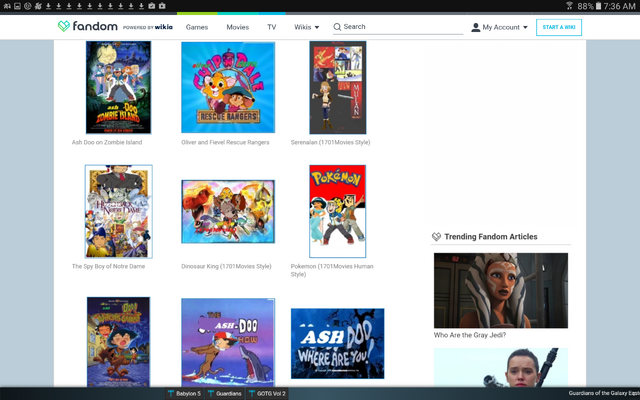Viewport: 640px width, 400px height.
Task: Click the search magnifier icon
Action: [337, 27]
